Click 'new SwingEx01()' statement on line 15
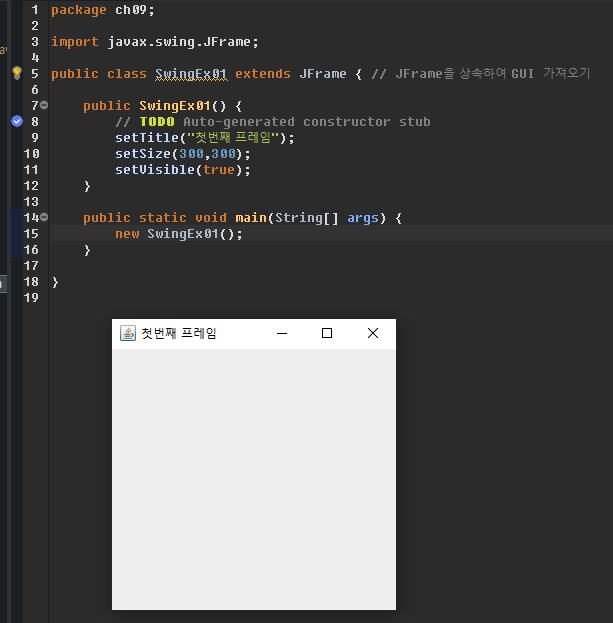The image size is (613, 623). (178, 234)
